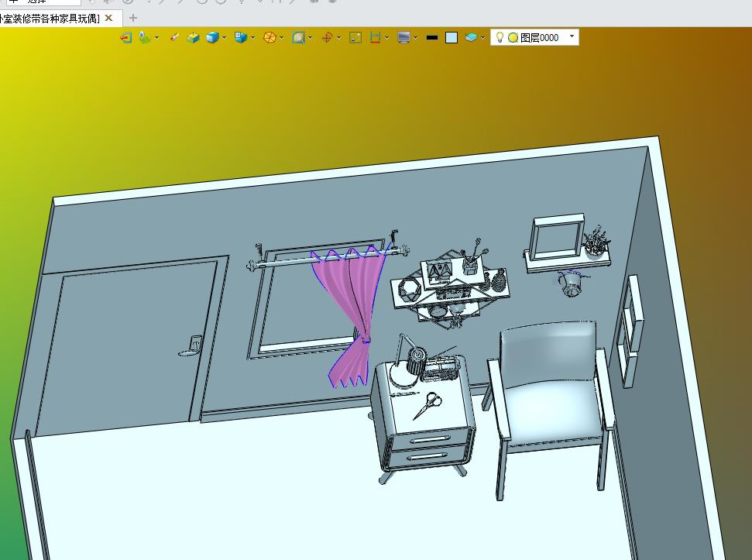Expand dropdown beside monitor display icon
Viewport: 752px width, 560px height.
coord(415,37)
